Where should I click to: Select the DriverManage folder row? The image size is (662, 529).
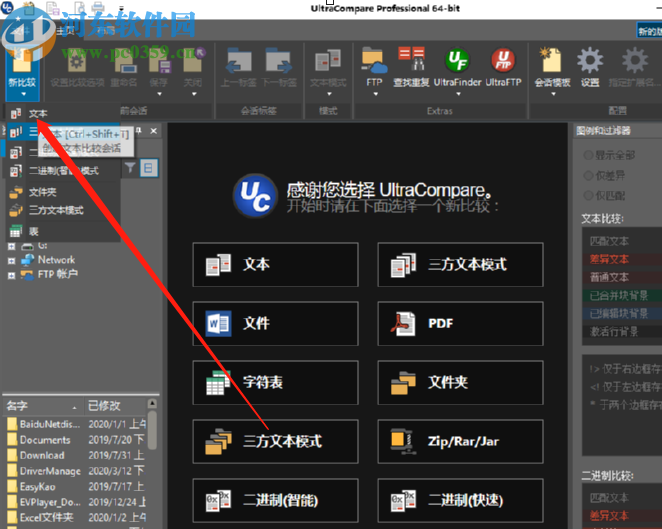[76, 471]
